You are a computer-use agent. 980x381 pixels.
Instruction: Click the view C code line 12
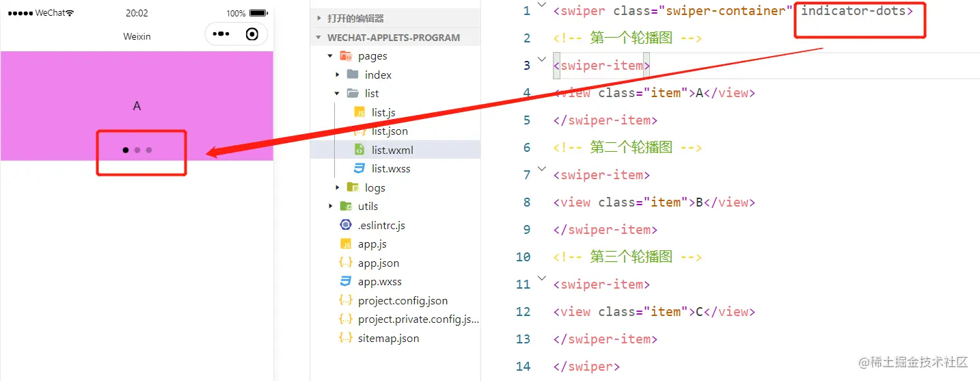pyautogui.click(x=654, y=311)
